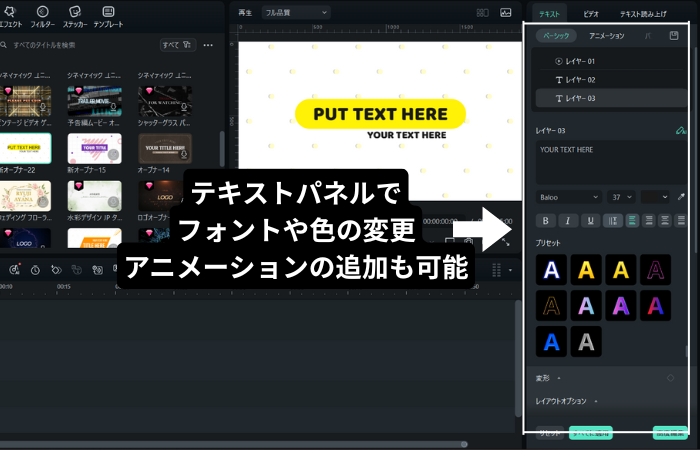This screenshot has width=700, height=450.
Task: Select the watercolor design JP title thumbnail
Action: tap(94, 196)
